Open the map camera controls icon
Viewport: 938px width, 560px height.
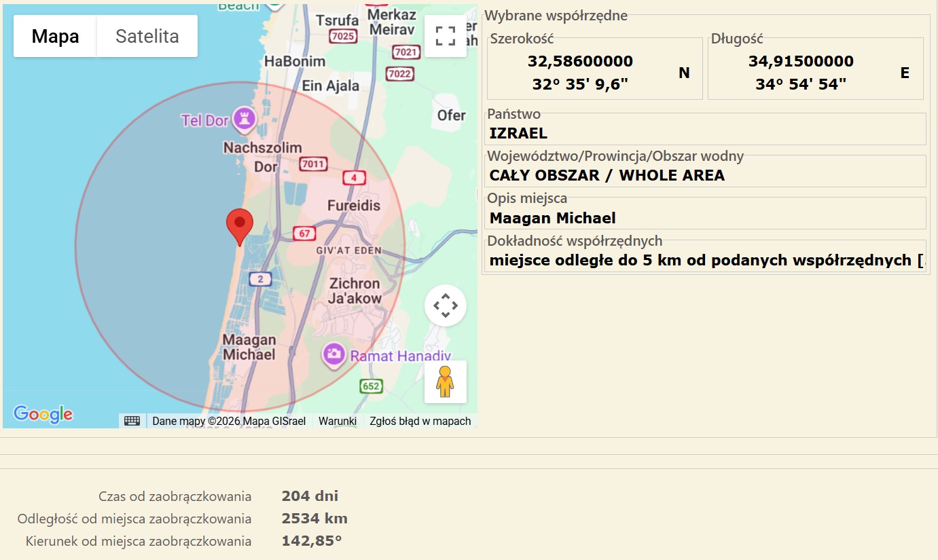click(x=445, y=305)
